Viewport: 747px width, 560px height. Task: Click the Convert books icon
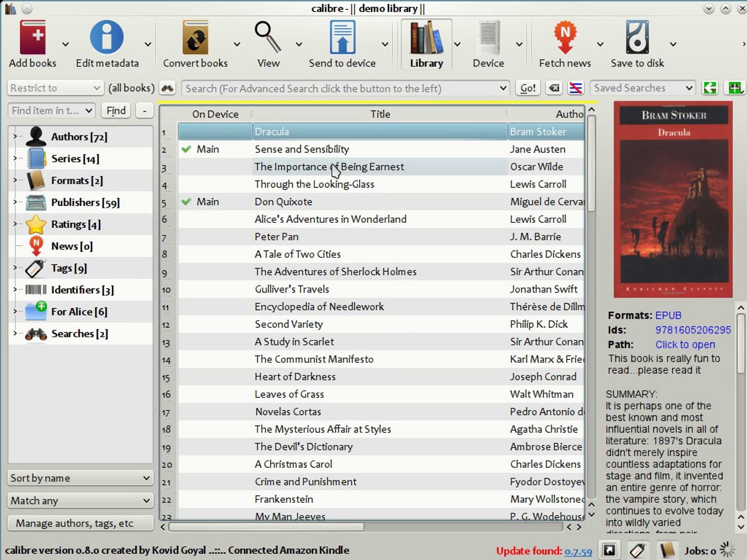click(x=195, y=39)
